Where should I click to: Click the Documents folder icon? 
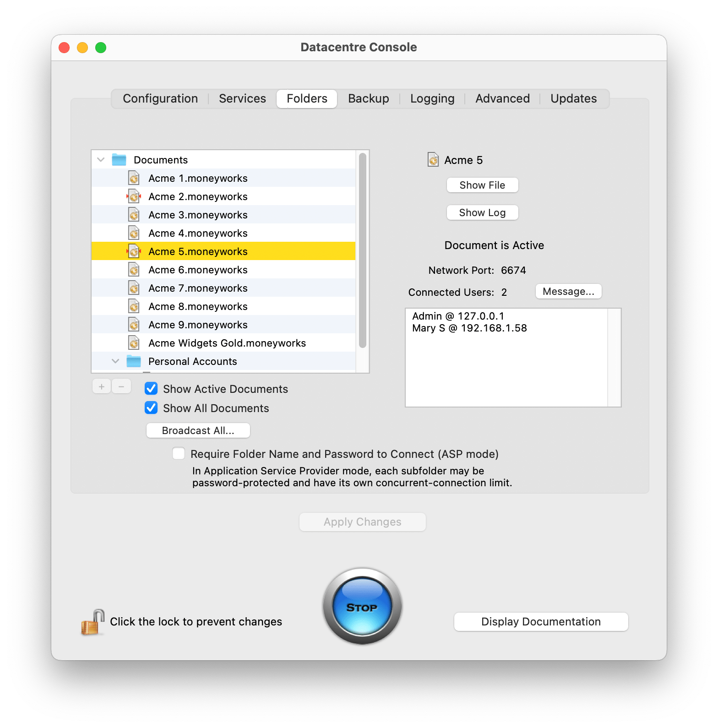coord(119,159)
